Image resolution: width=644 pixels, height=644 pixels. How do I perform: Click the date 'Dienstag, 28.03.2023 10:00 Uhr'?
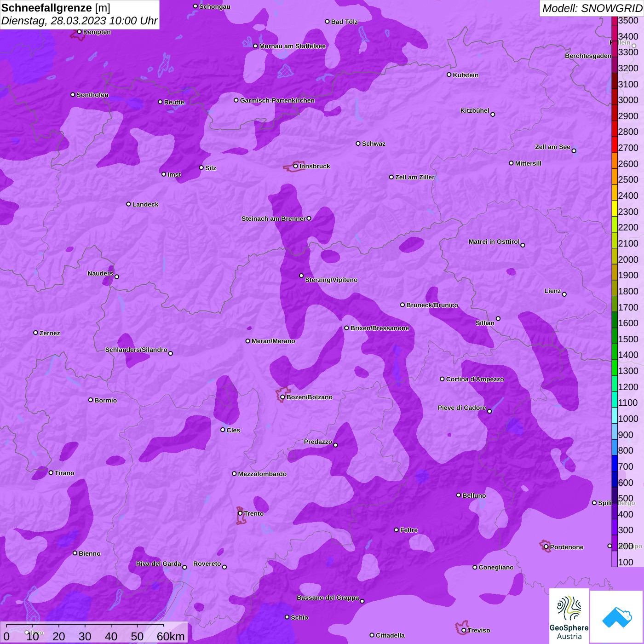(79, 21)
